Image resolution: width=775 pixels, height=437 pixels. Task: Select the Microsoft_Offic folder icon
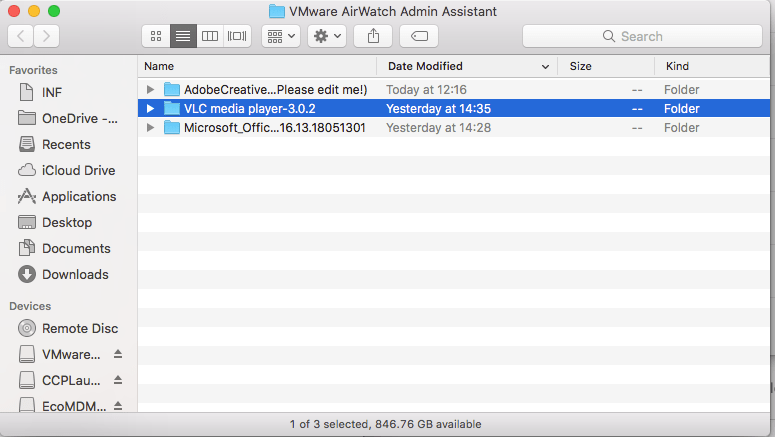coord(172,128)
